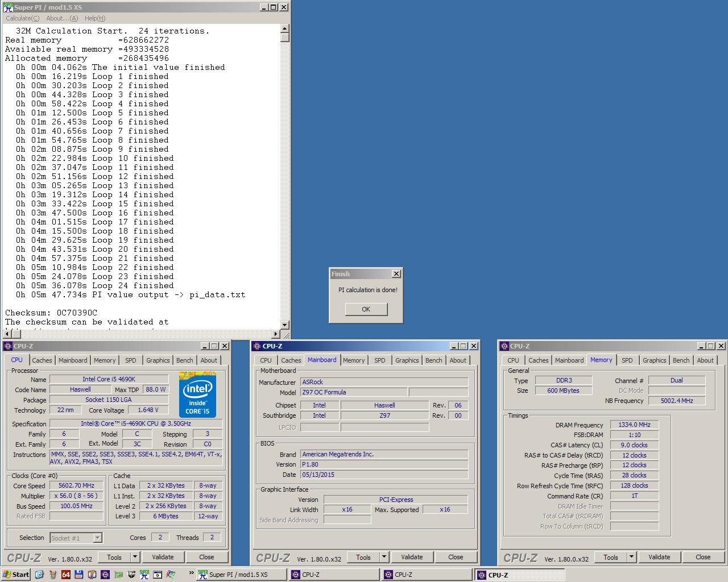Screen dimensions: 728x582
Task: Click the Command Rate value 1T
Action: tap(634, 496)
